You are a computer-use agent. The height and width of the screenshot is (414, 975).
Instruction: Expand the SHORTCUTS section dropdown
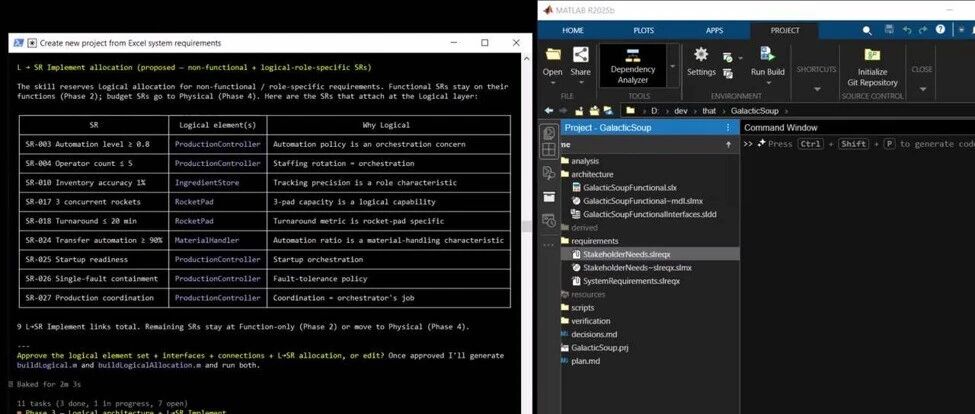pos(816,89)
